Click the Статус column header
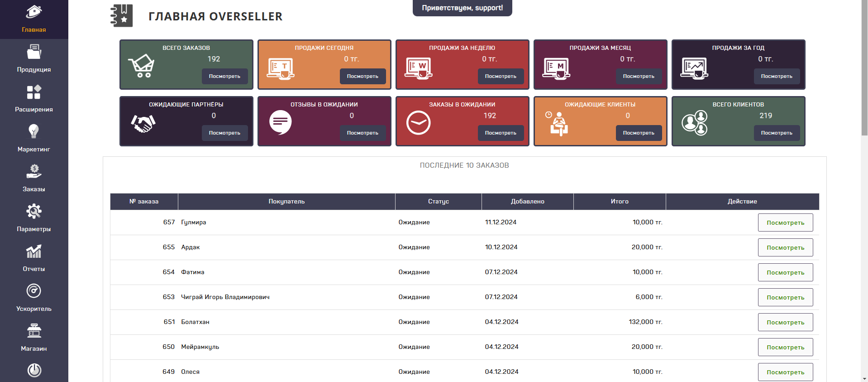 (x=438, y=202)
